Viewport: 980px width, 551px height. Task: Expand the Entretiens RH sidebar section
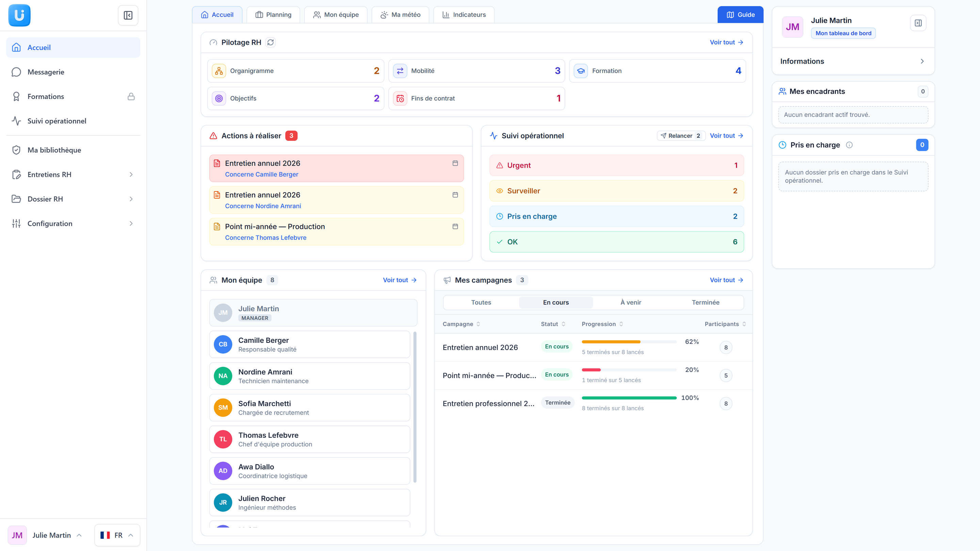pyautogui.click(x=73, y=174)
